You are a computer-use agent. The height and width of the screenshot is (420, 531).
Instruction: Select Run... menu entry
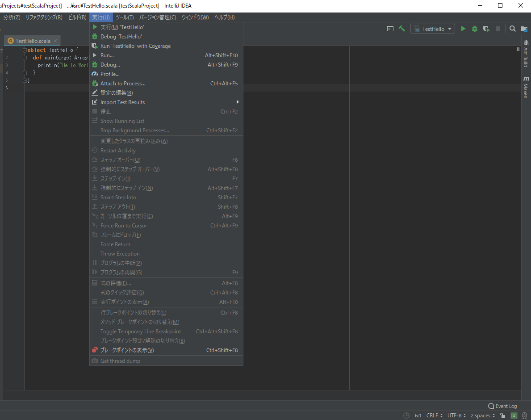166,55
